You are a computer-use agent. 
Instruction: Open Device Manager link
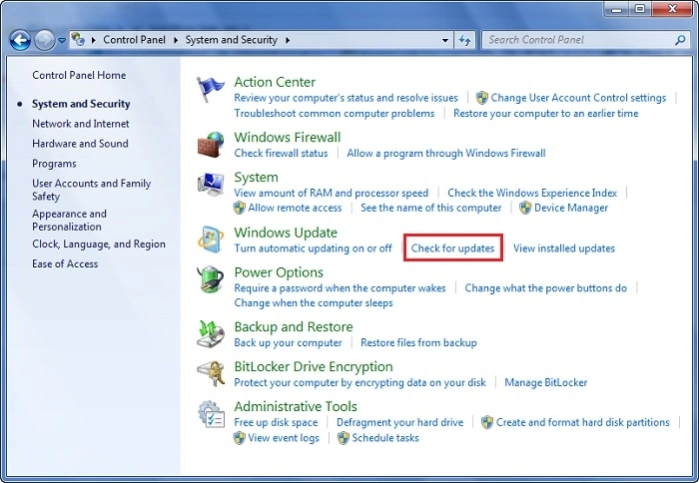571,208
